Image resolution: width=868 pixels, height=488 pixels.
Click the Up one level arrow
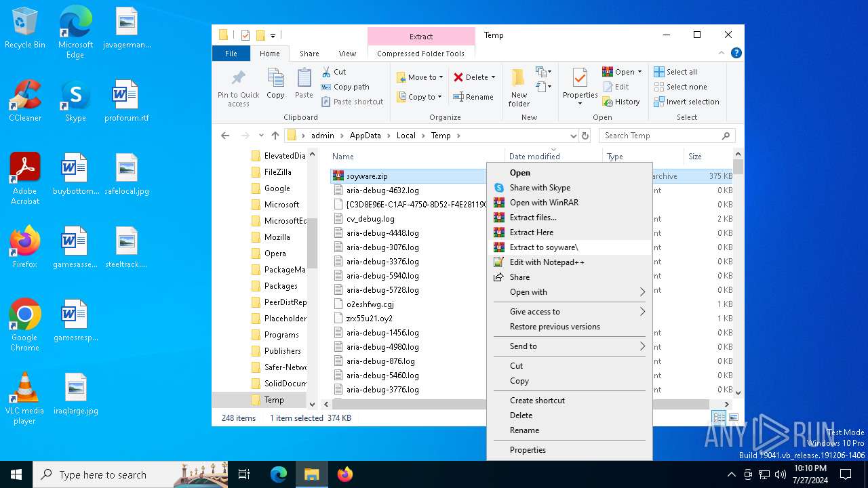click(x=275, y=136)
